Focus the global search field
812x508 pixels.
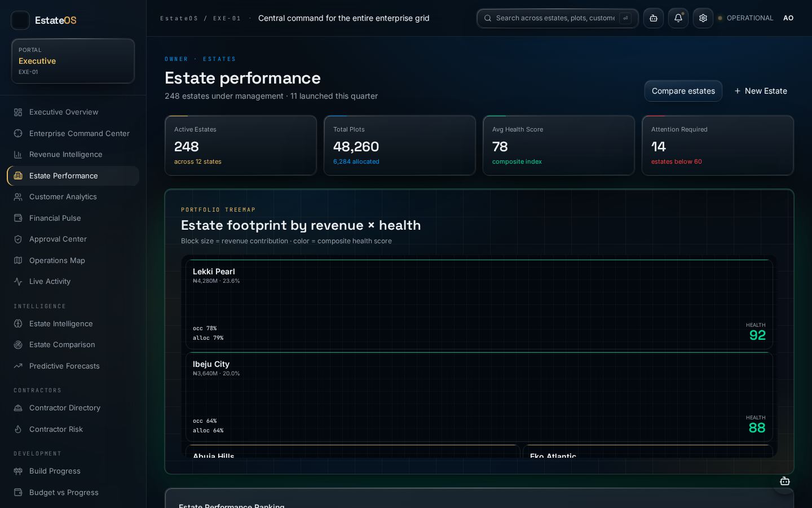coord(557,18)
